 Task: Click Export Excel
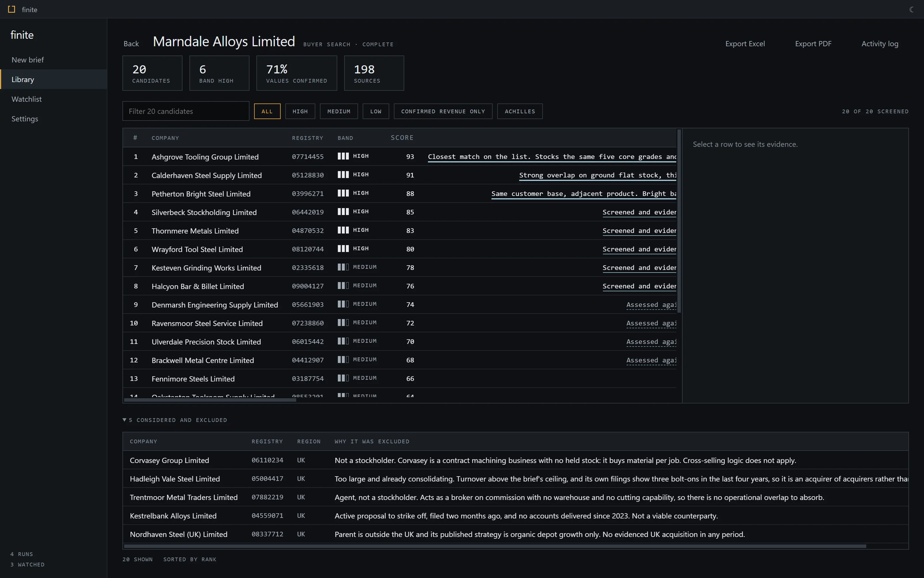click(745, 44)
